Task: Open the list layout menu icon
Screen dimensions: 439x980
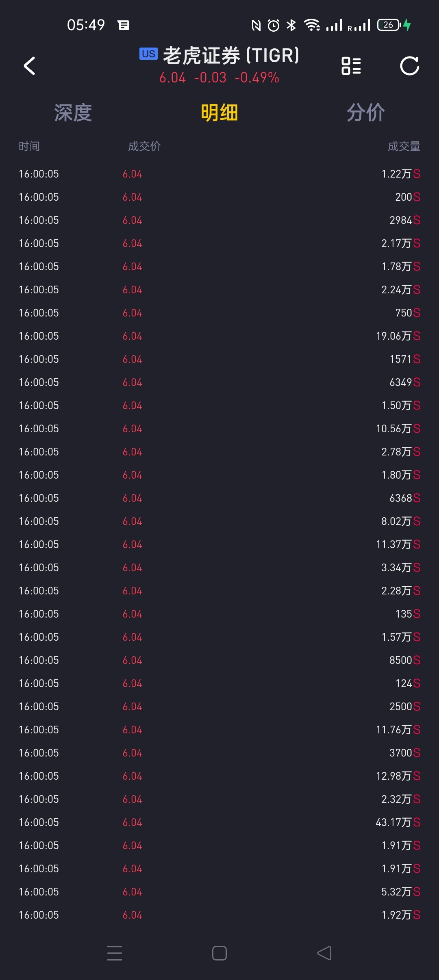Action: [351, 66]
